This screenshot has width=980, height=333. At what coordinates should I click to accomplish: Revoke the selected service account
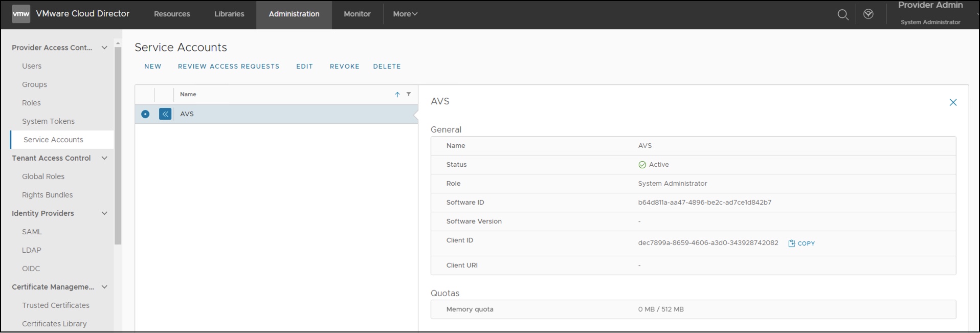pos(344,66)
